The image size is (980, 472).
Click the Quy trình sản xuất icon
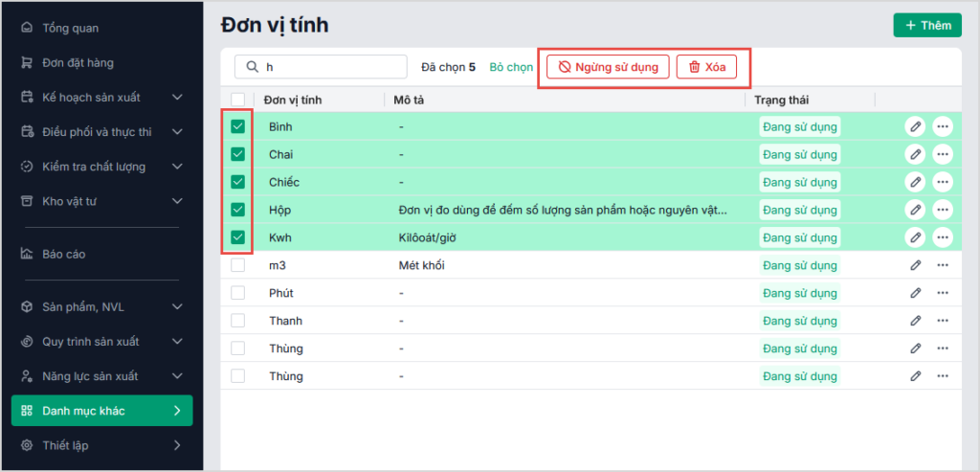[x=27, y=342]
